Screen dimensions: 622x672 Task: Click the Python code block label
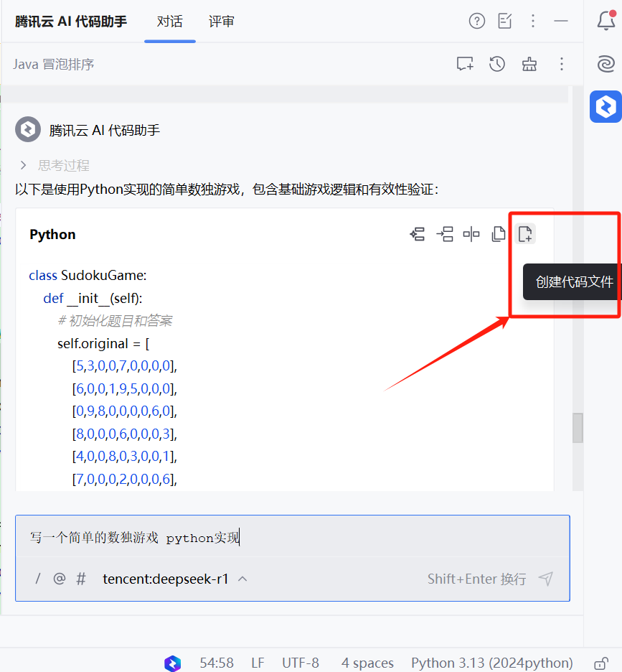pyautogui.click(x=52, y=235)
